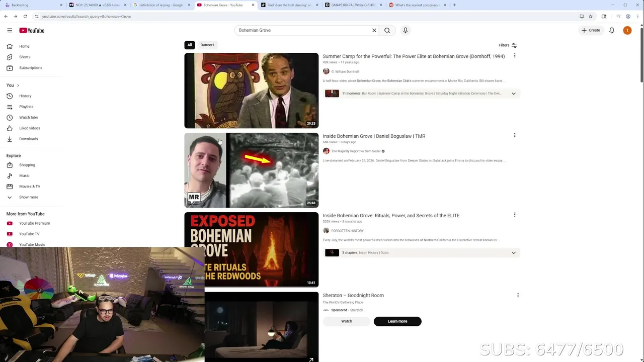Viewport: 644px width, 362px height.
Task: Click the EXPOSED Bohemian Grove thumbnail
Action: tap(251, 249)
